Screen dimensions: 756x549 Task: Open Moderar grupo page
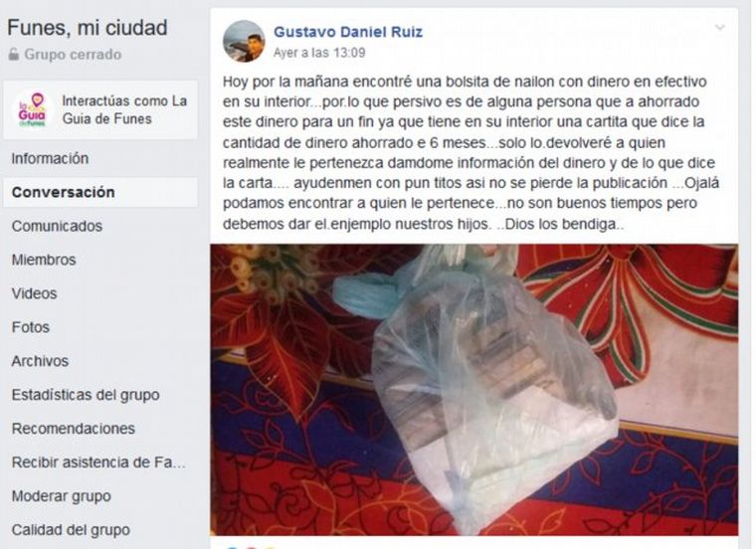click(x=62, y=496)
